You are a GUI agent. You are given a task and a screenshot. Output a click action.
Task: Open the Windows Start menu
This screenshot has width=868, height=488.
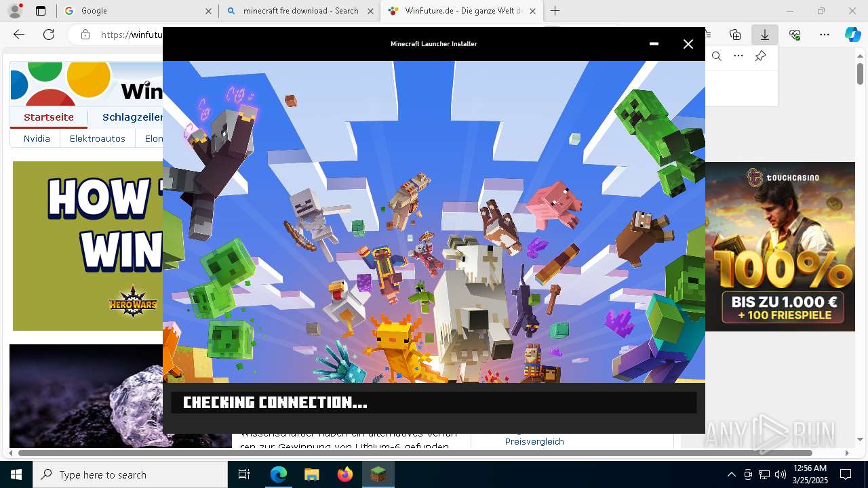16,474
